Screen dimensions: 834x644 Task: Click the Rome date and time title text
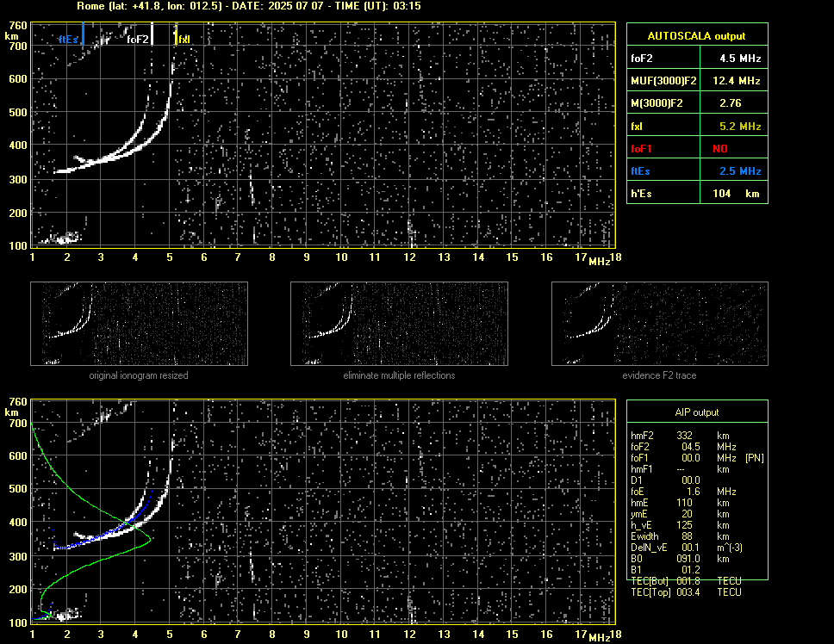pyautogui.click(x=249, y=6)
